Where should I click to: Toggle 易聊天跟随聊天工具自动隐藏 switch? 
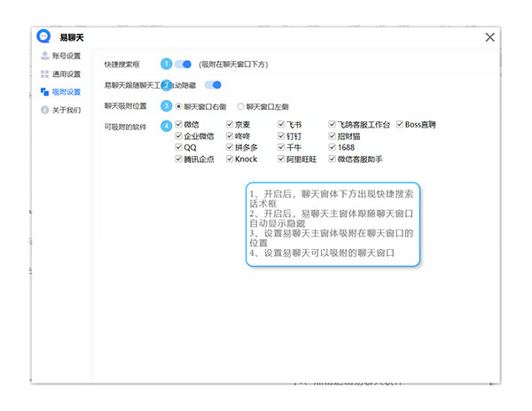pyautogui.click(x=213, y=85)
